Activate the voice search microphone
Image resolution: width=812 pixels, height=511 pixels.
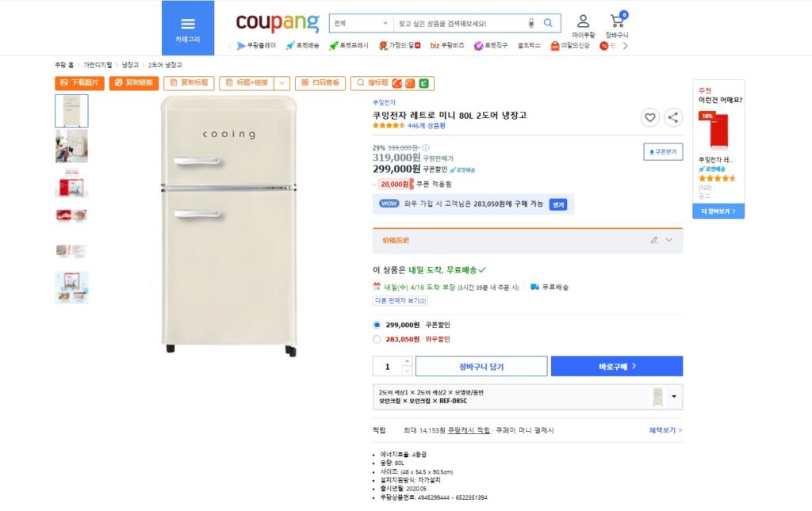[531, 24]
